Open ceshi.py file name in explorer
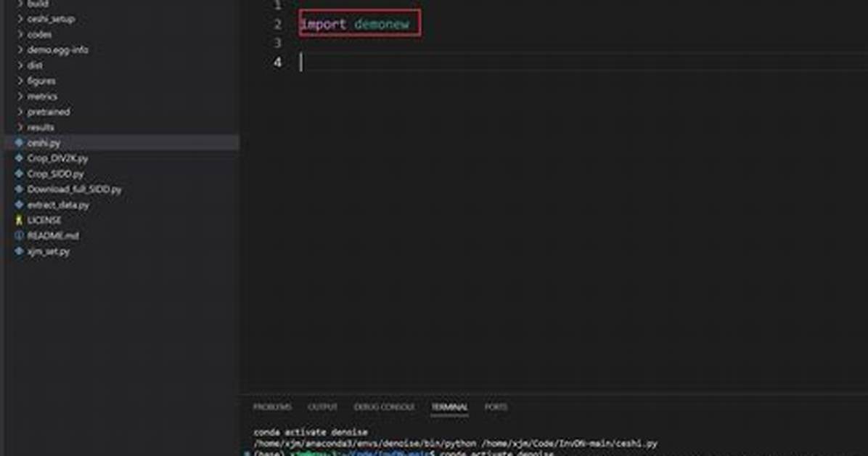Screen dimensions: 868x456 pyautogui.click(x=44, y=143)
